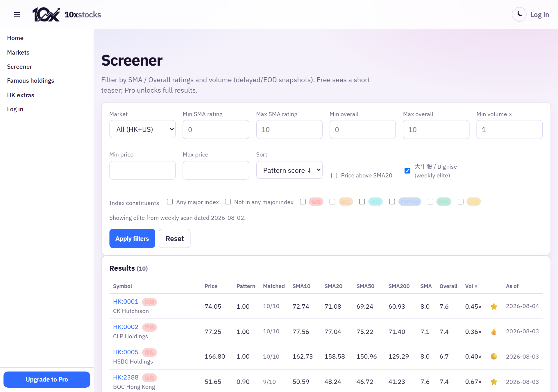Click the star icon in HK:0001 row

(x=494, y=306)
